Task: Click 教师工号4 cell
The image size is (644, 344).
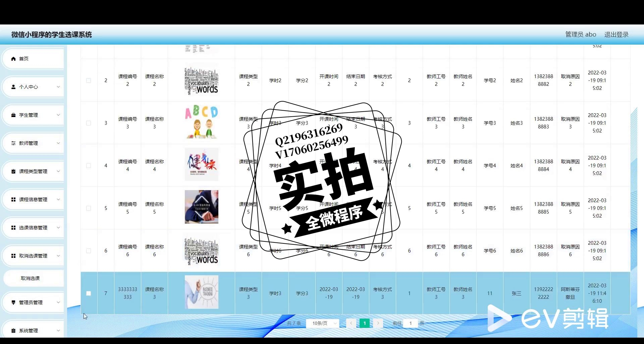Action: [x=436, y=165]
